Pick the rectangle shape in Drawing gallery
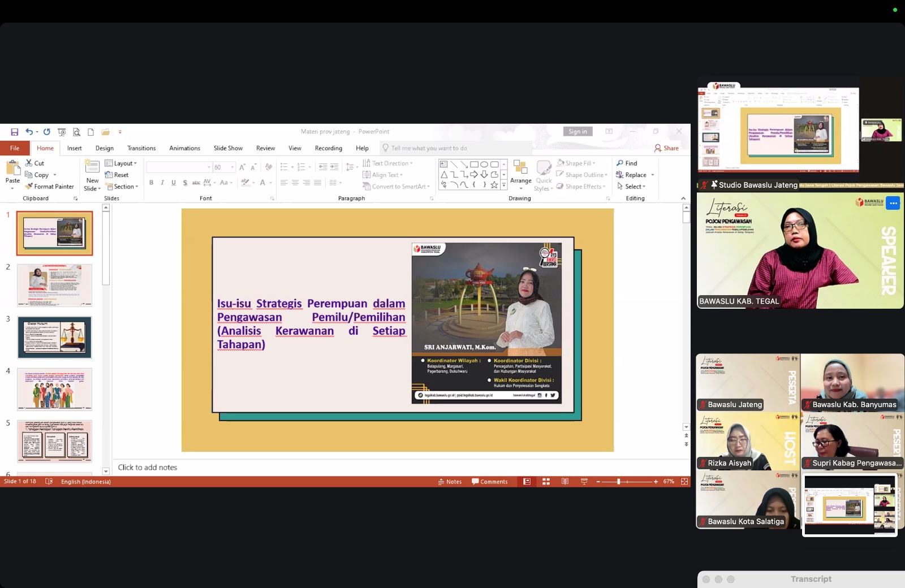This screenshot has height=588, width=905. (474, 165)
